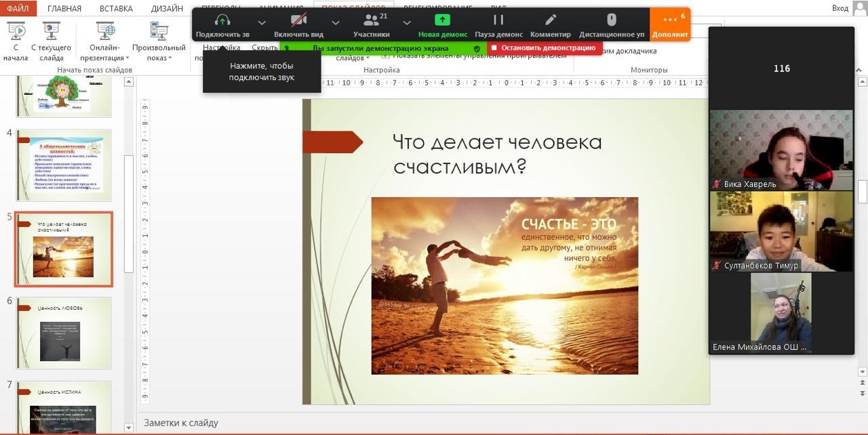Screen dimensions: 868x435
Task: Expand audio options arrow next to headphones
Action: click(262, 22)
